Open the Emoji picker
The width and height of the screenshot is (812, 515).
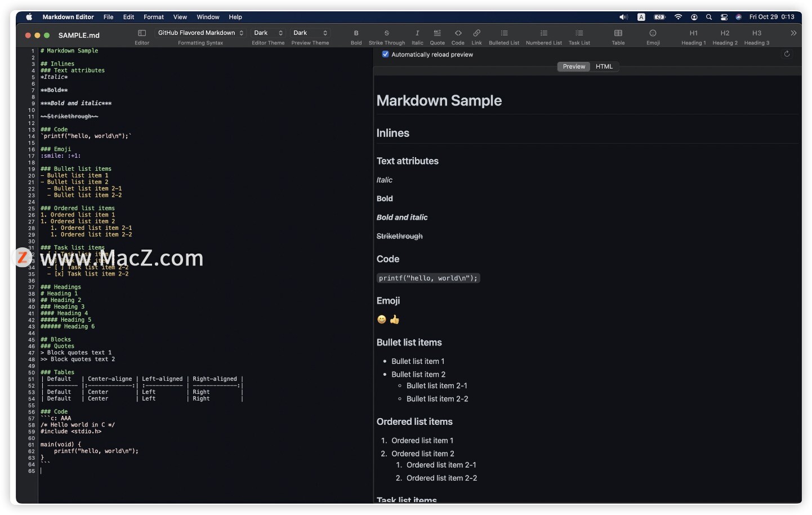[x=653, y=33]
